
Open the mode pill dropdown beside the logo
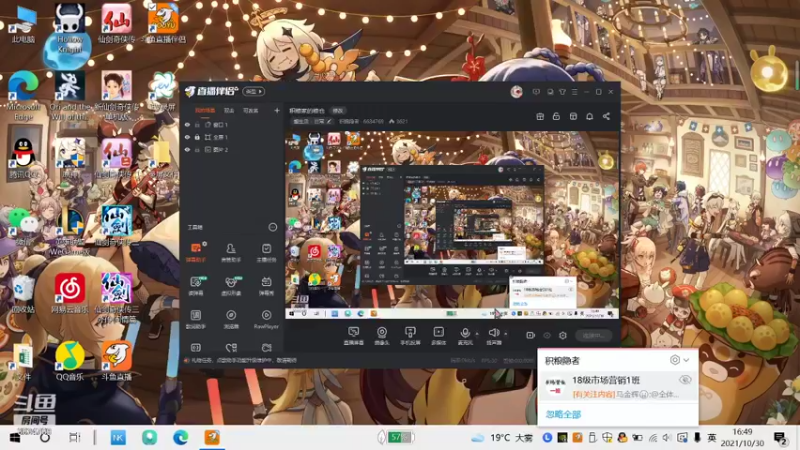coord(254,91)
